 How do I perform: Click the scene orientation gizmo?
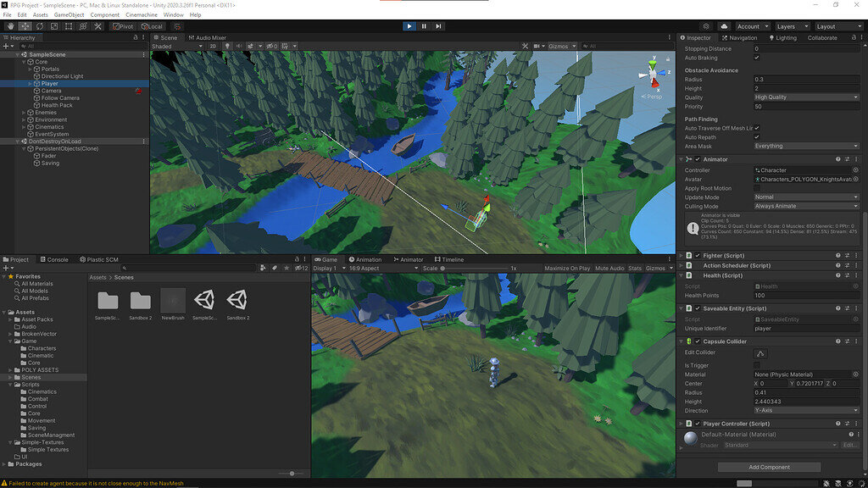pyautogui.click(x=654, y=74)
